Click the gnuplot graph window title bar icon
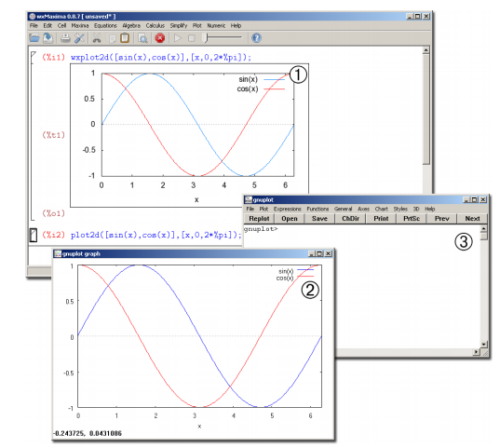The height and width of the screenshot is (448, 500). point(58,253)
